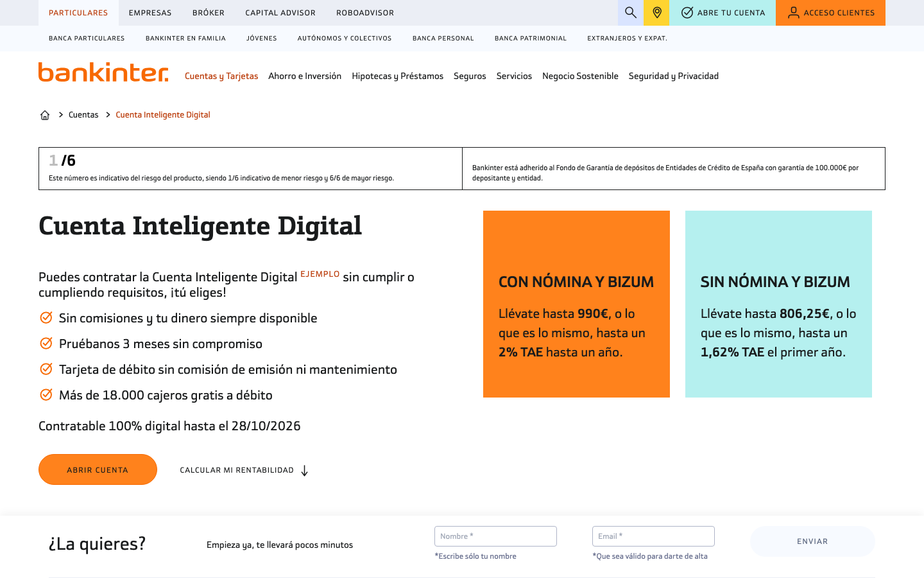Click the ¿La quieres? heading
Image resolution: width=924 pixels, height=578 pixels.
98,544
